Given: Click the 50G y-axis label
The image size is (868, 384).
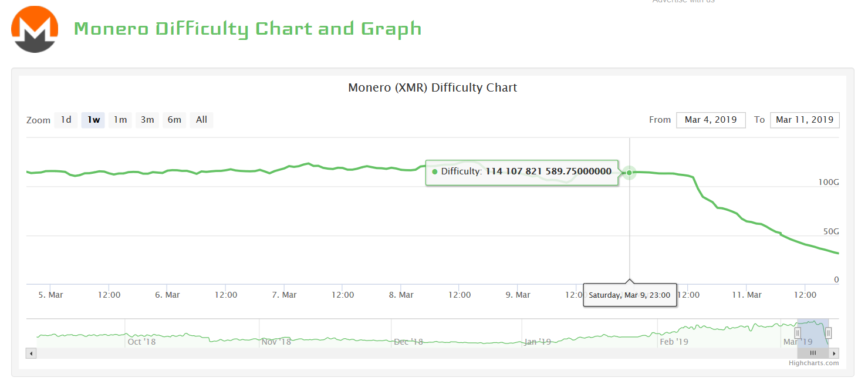Looking at the screenshot, I should coord(831,231).
